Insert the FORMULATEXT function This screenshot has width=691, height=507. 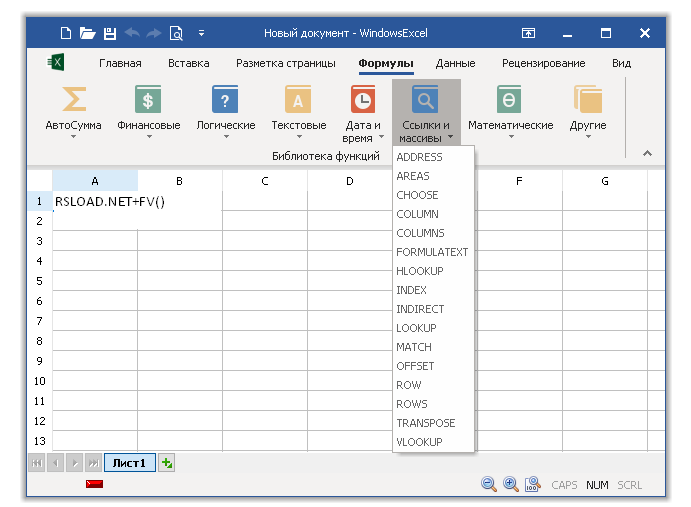click(x=433, y=252)
